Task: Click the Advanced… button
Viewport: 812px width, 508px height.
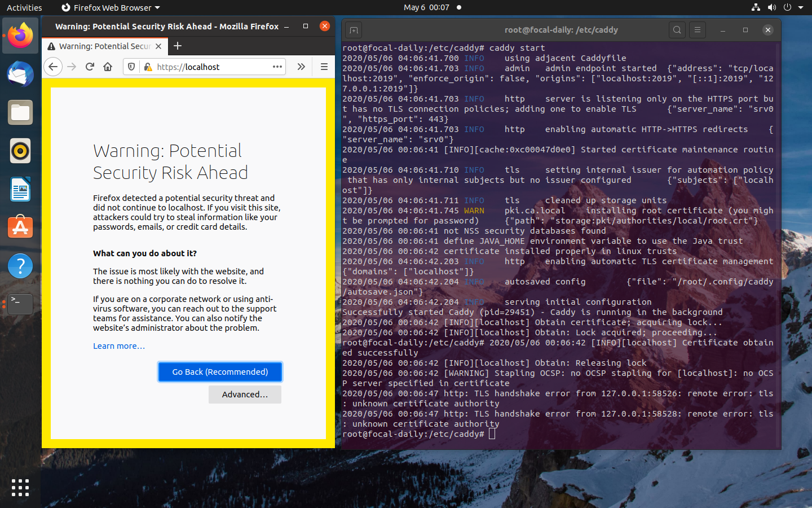Action: (x=245, y=395)
